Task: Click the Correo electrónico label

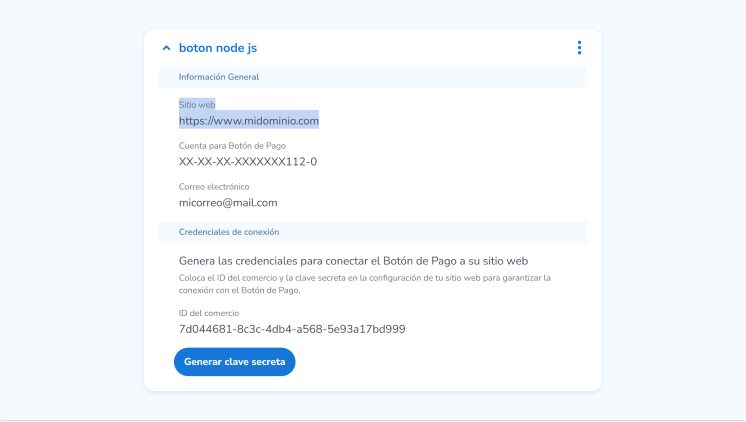Action: tap(214, 187)
